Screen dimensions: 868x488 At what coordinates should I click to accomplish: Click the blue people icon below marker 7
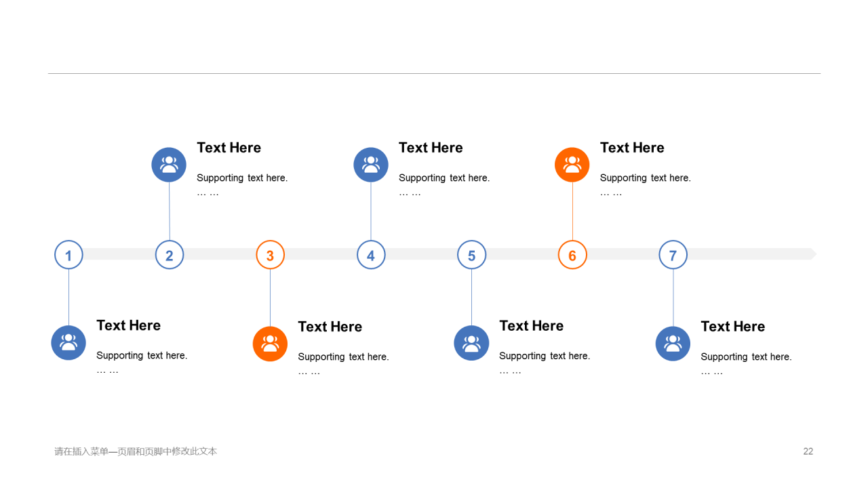pyautogui.click(x=673, y=344)
